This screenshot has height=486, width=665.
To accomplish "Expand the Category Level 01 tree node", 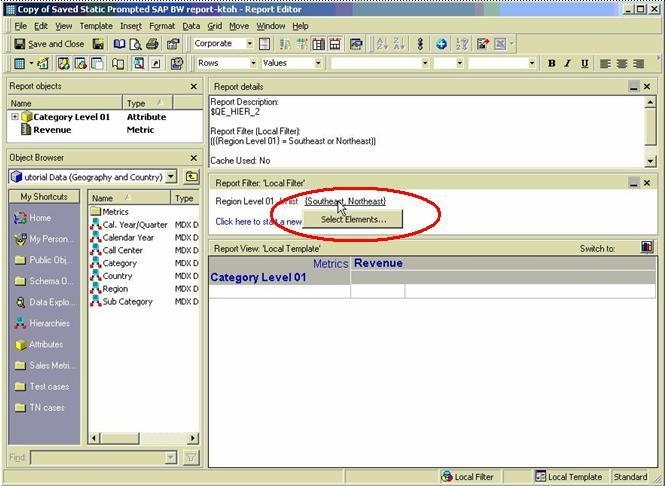I will click(x=14, y=117).
